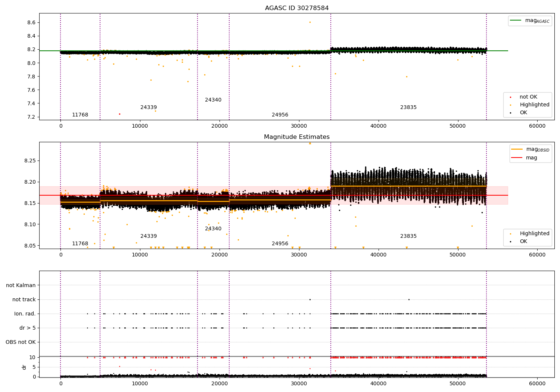Viewport: 560px width, 392px height.
Task: Select the 'dr > 5' row label
Action: click(x=28, y=328)
